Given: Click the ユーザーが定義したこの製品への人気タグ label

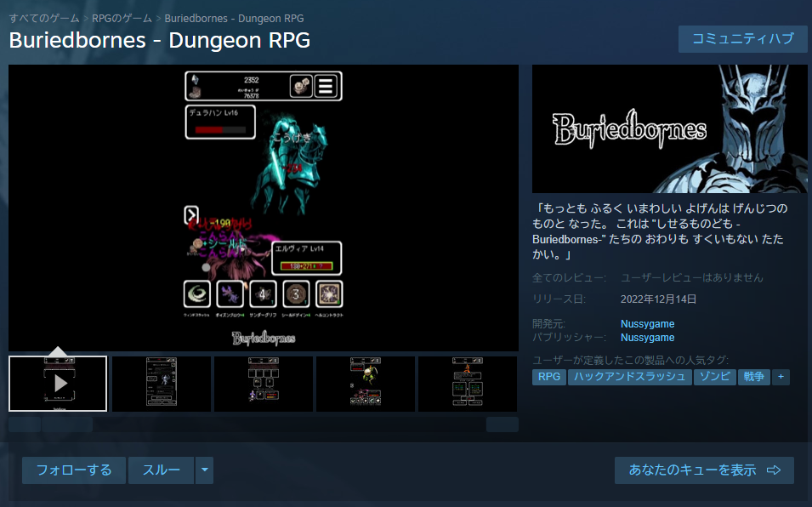Looking at the screenshot, I should coord(630,360).
